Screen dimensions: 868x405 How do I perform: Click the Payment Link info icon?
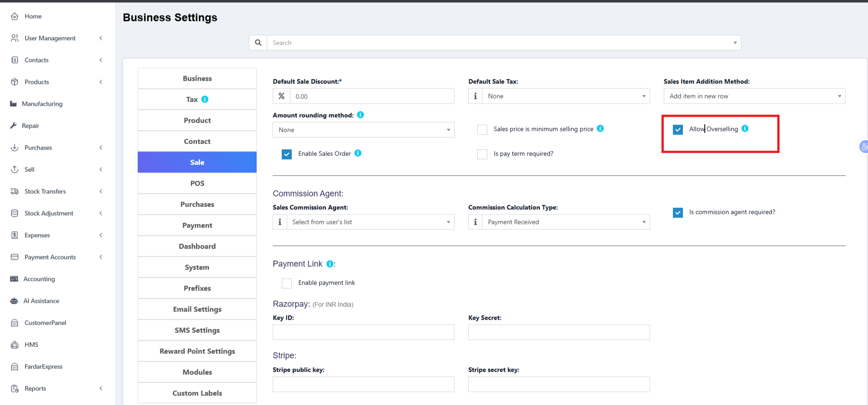tap(330, 264)
